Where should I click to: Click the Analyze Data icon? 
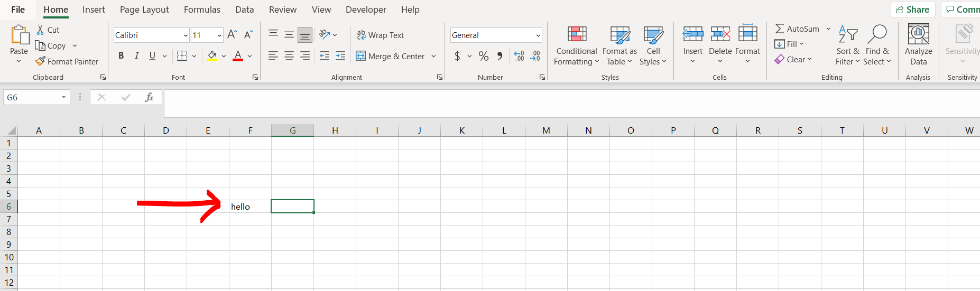[918, 34]
